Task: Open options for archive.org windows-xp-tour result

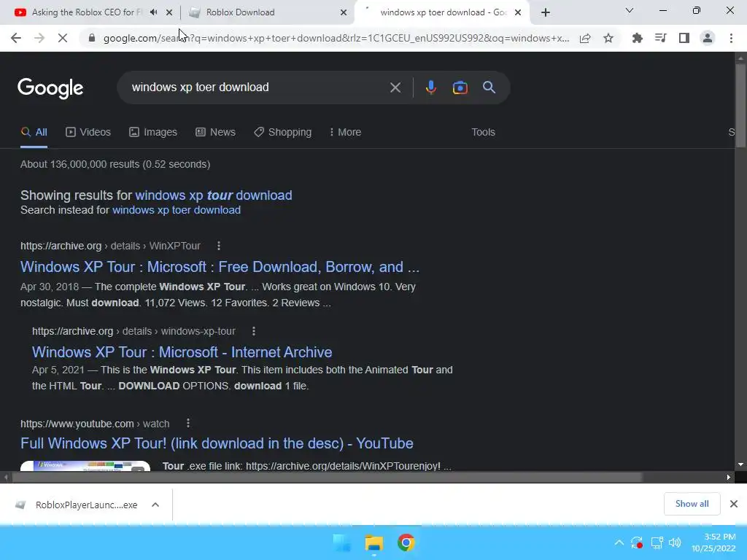Action: (253, 331)
